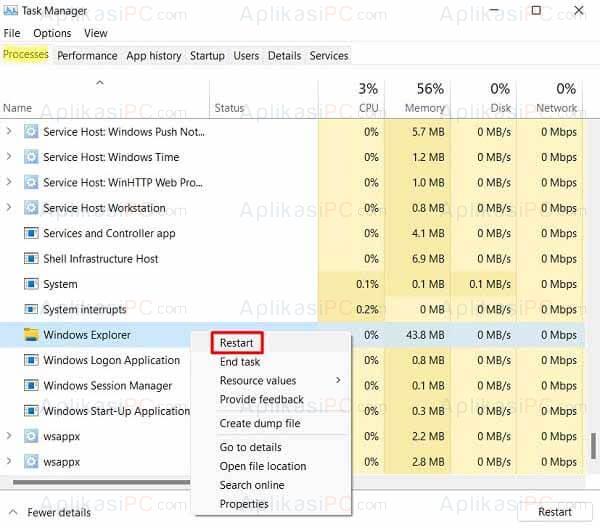Open the Options menu
This screenshot has width=600, height=528.
click(x=52, y=33)
